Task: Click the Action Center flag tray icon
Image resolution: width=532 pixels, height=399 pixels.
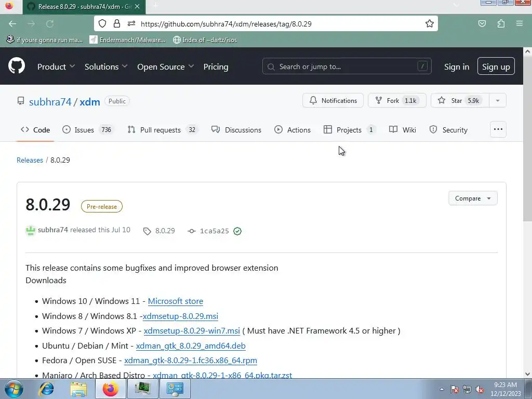Action: coord(455,389)
